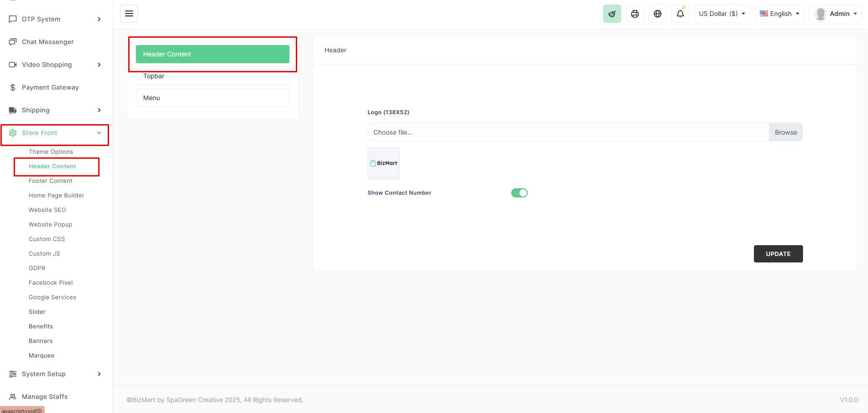Click the UPDATE button

point(778,253)
